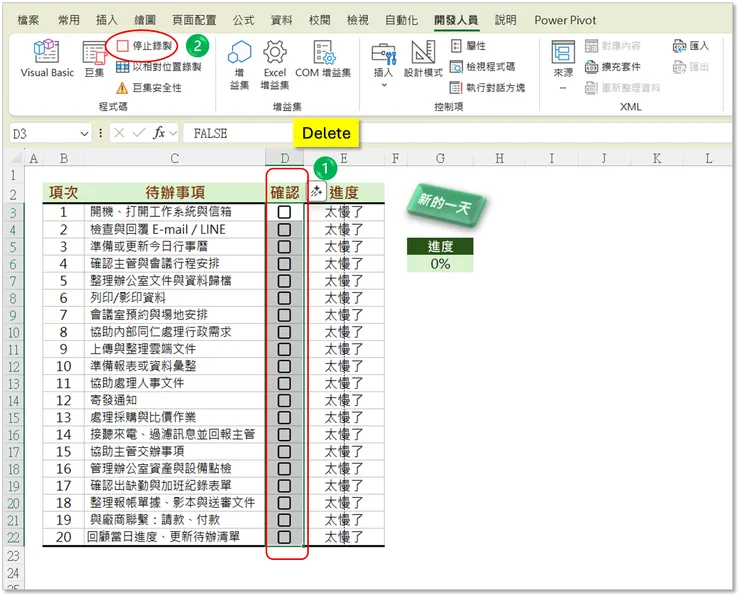Image resolution: width=740 pixels, height=597 pixels.
Task: Check the box for 開機、打開工作系統與信箱
Action: 284,212
